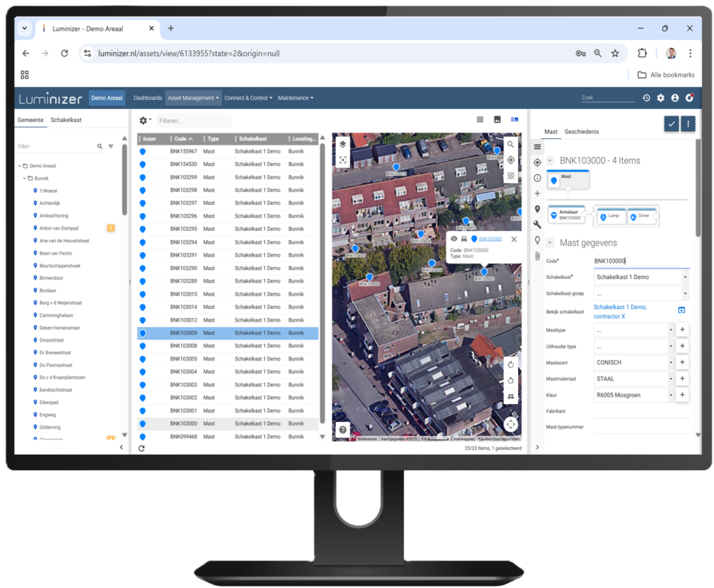The image size is (714, 588).
Task: Click the fit-to-selection frame icon on map
Action: 343,160
